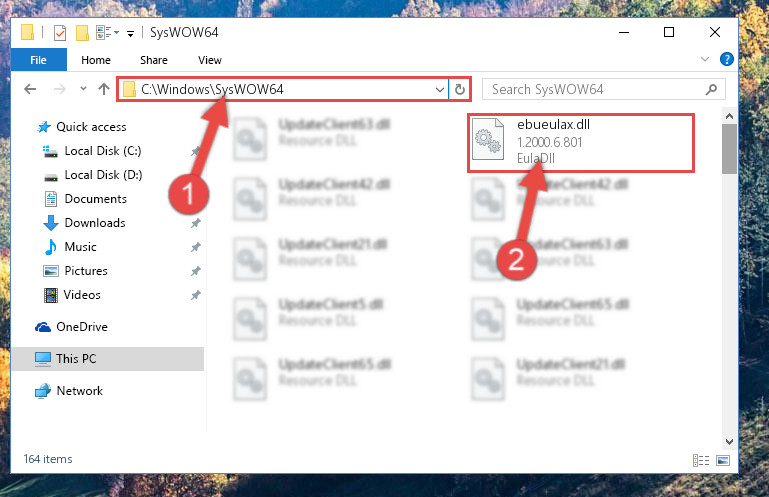Open the recent locations dropdown arrow
Viewport: 769px width, 497px height.
[83, 89]
